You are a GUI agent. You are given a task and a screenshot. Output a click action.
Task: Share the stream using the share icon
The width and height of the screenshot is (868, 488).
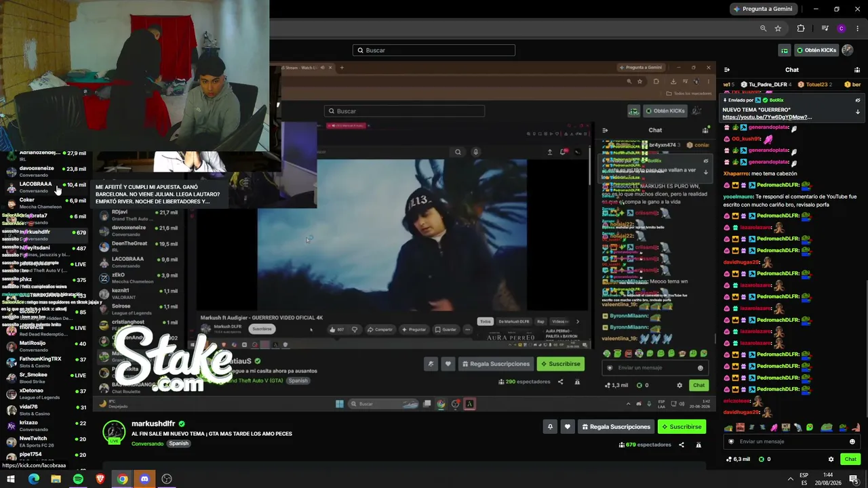(682, 445)
